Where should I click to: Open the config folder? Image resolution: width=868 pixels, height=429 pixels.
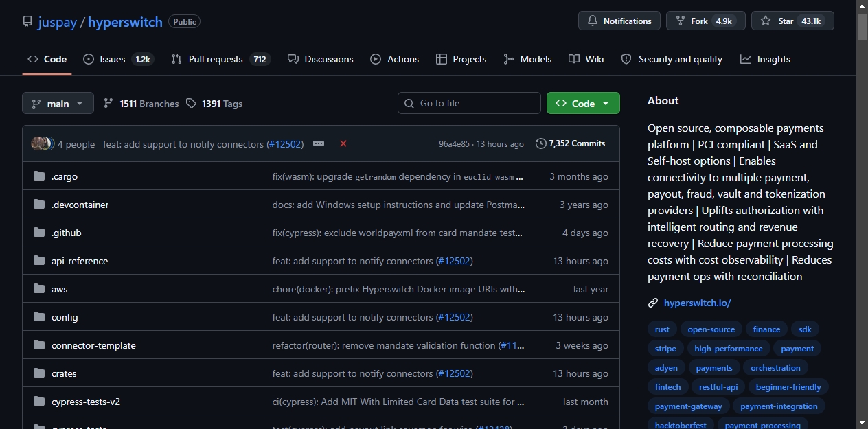point(65,317)
